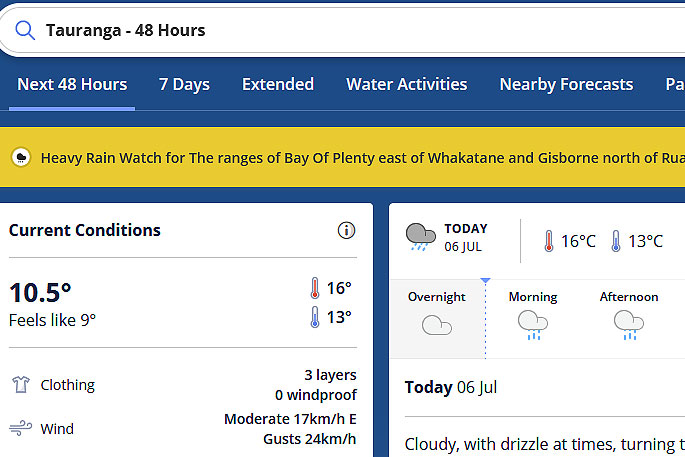Click today's rain cloud forecast icon
This screenshot has width=685, height=457.
420,236
